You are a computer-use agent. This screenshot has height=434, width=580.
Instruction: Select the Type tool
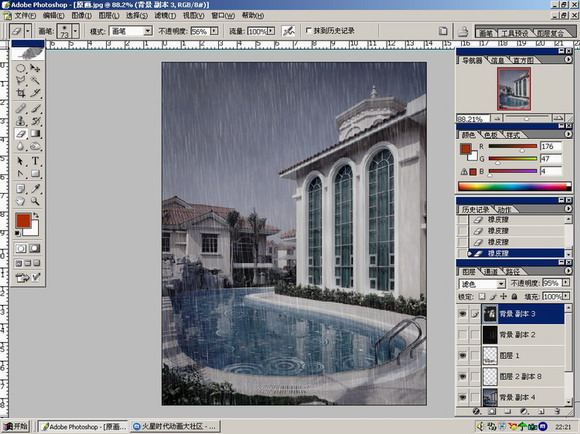35,161
